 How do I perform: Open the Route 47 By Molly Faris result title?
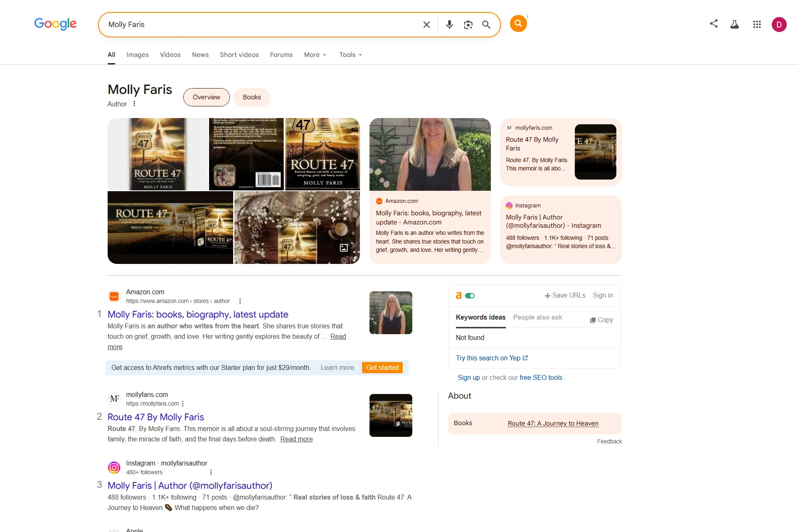point(156,417)
